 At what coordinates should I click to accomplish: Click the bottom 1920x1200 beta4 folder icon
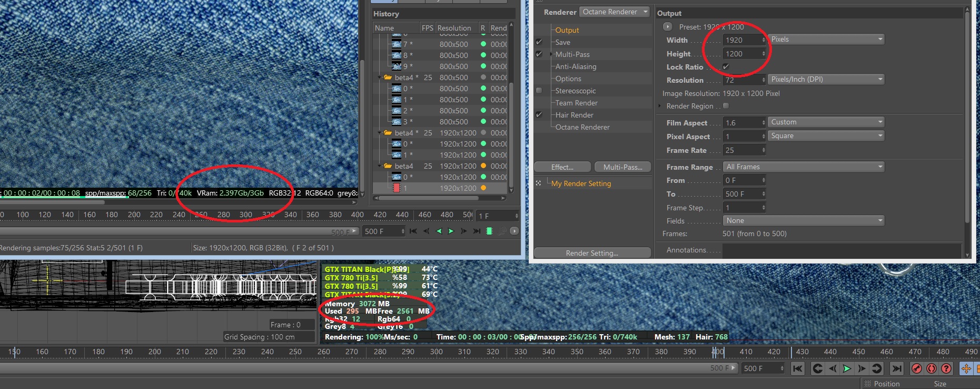388,166
